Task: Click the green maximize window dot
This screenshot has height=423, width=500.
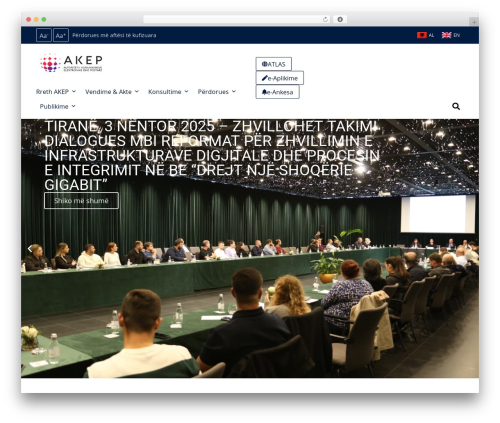Action: pos(44,19)
